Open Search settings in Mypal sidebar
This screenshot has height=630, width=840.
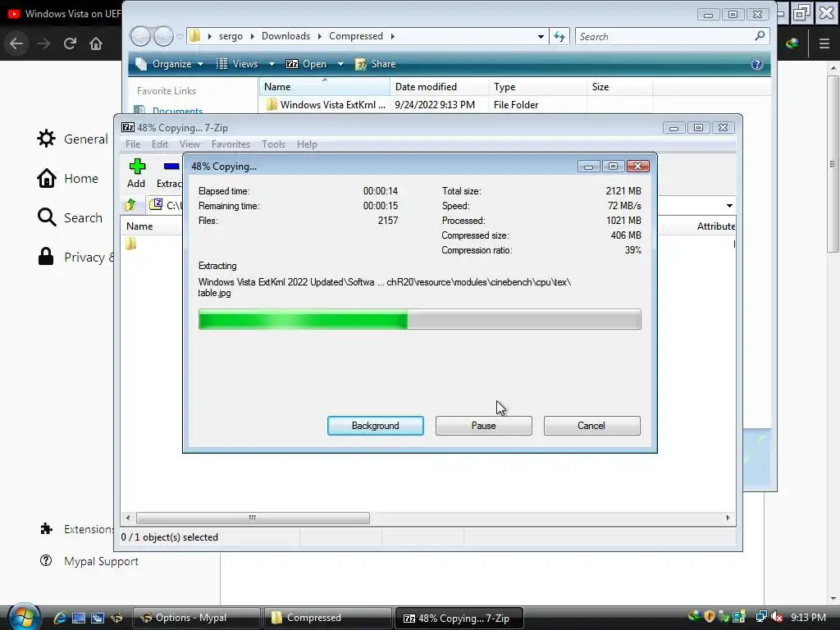70,217
